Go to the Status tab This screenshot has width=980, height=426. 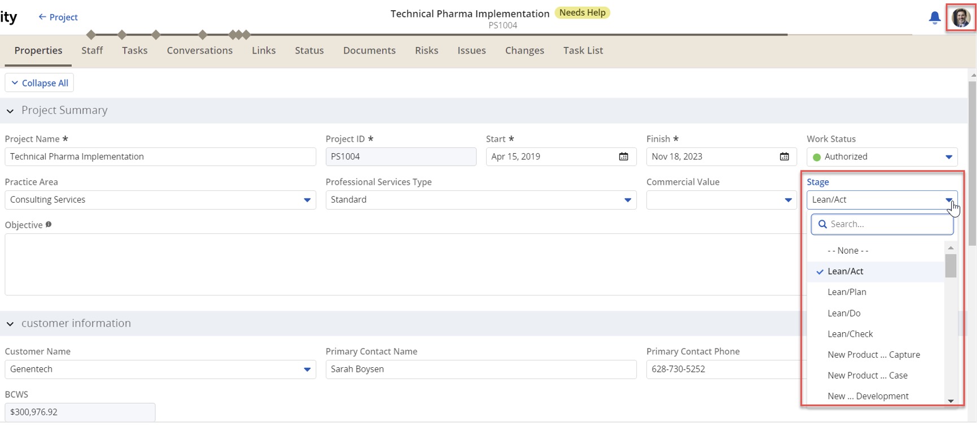(x=310, y=51)
